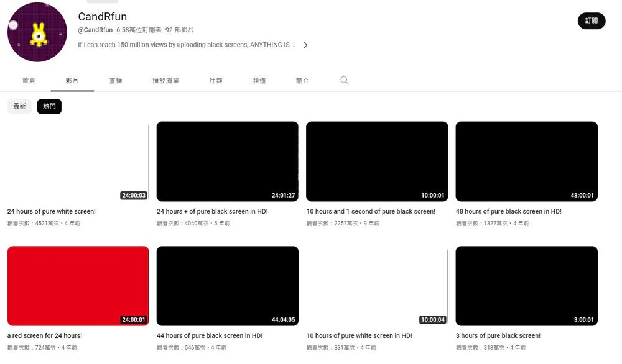The image size is (622, 364).
Task: Switch to the 播放清單 tab
Action: [x=165, y=80]
